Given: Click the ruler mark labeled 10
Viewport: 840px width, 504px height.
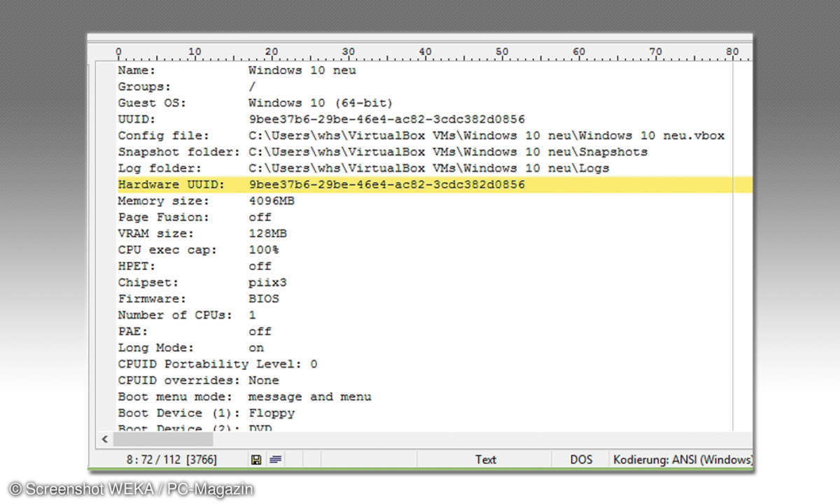Looking at the screenshot, I should tap(195, 52).
